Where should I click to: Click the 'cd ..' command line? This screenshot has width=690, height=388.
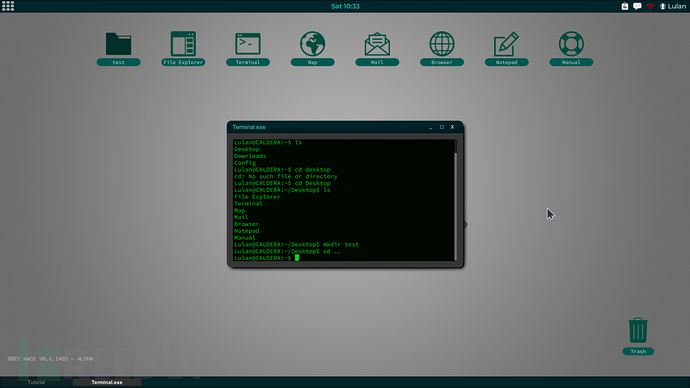pyautogui.click(x=287, y=251)
